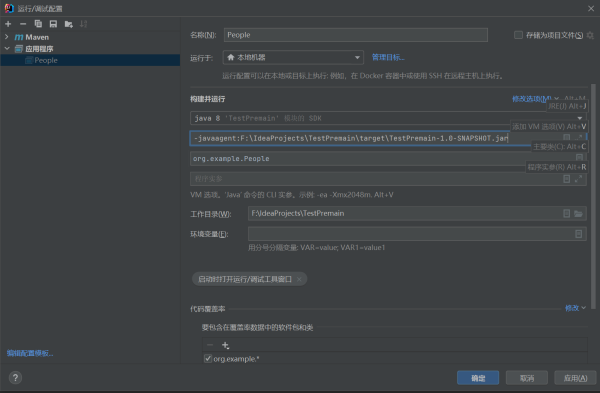Open the gear settings next to 存储为项目文件
The image size is (600, 393).
(590, 35)
